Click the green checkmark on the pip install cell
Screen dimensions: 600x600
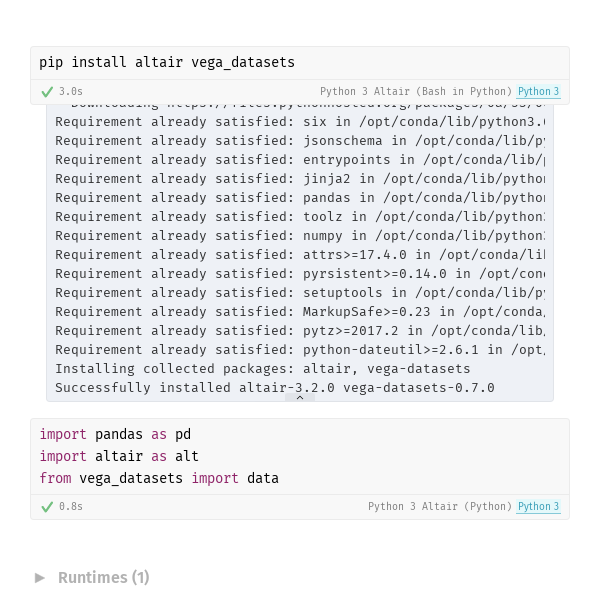[x=47, y=92]
